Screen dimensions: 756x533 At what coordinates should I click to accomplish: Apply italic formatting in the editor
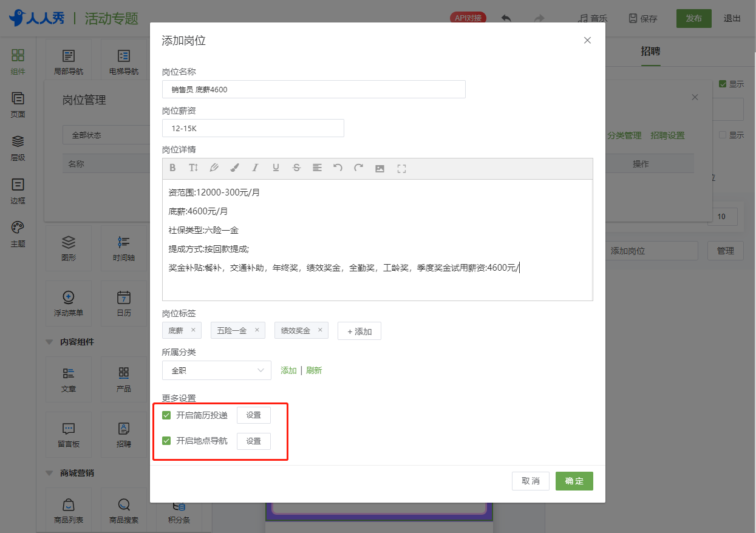[255, 168]
